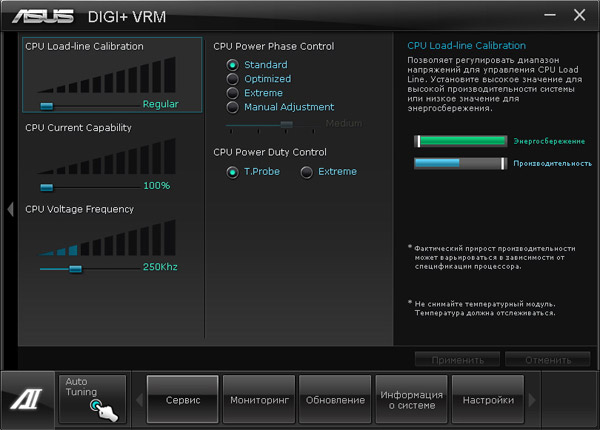Click the Auto Tuning button
The image size is (600, 430).
pos(92,399)
